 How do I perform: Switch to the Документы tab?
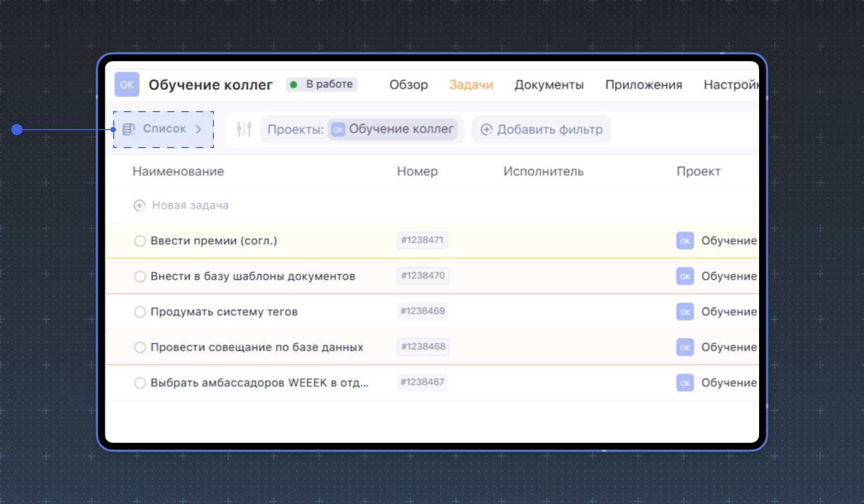[x=548, y=84]
